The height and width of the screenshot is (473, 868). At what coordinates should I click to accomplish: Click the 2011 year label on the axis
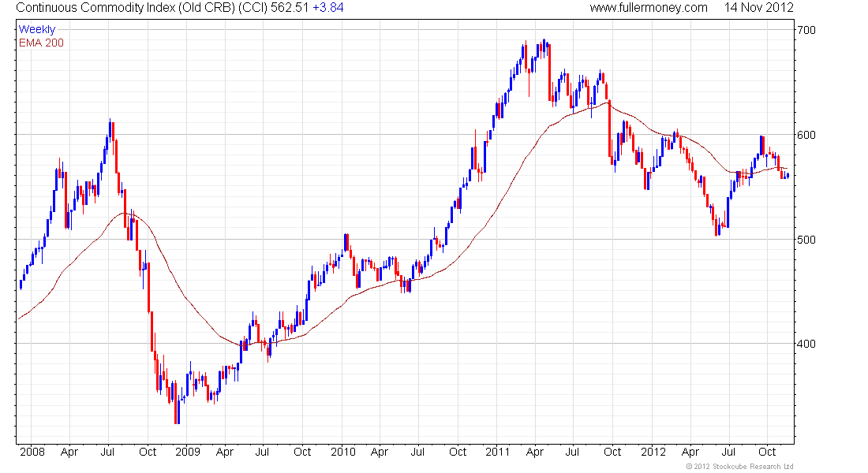click(x=498, y=452)
